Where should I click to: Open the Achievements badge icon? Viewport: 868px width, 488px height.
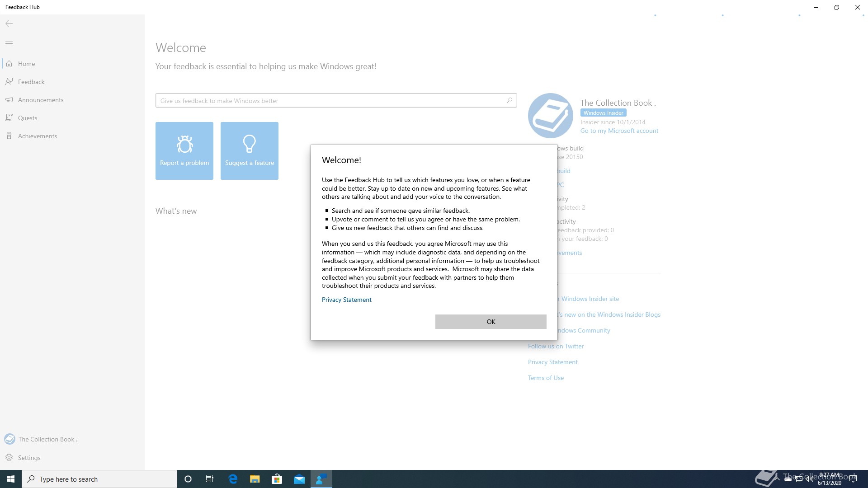pyautogui.click(x=9, y=136)
